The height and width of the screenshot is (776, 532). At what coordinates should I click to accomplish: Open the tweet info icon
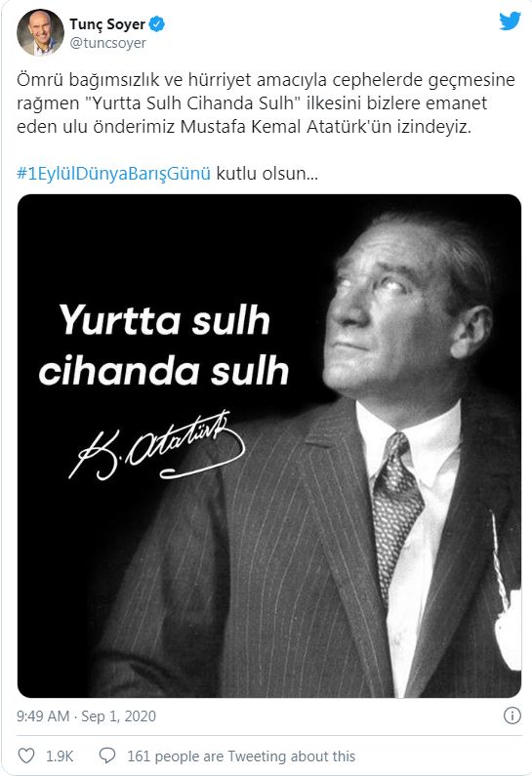(512, 715)
